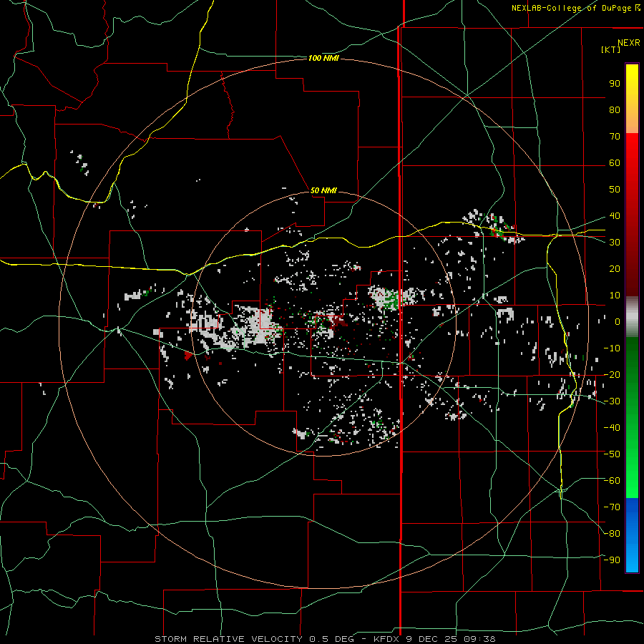
Task: Click the -50 value on velocity scale
Action: tap(612, 454)
